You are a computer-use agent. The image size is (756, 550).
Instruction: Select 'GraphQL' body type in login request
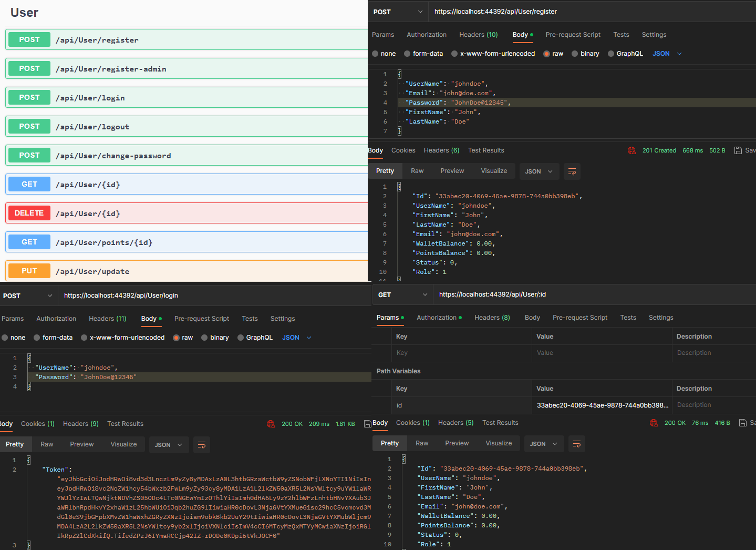(255, 338)
